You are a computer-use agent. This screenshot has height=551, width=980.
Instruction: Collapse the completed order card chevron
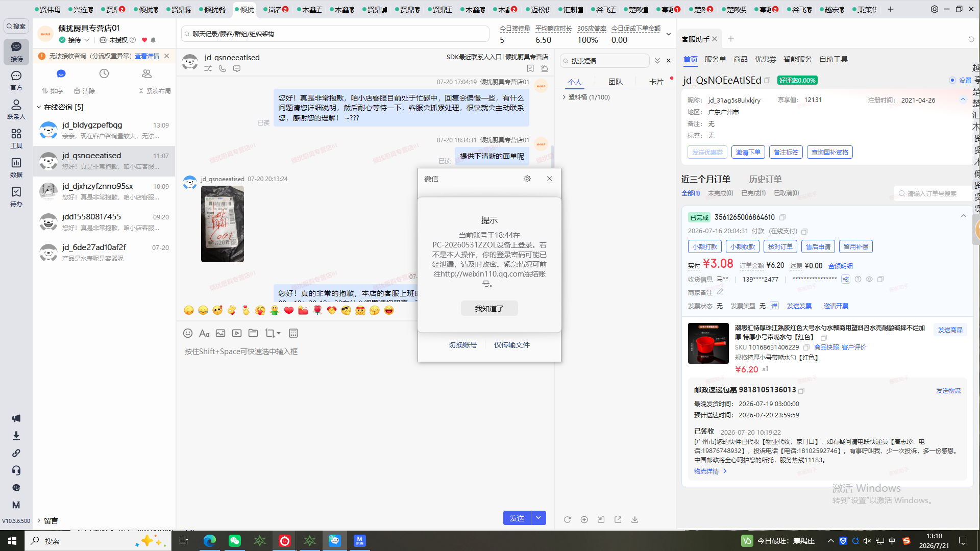tap(964, 216)
